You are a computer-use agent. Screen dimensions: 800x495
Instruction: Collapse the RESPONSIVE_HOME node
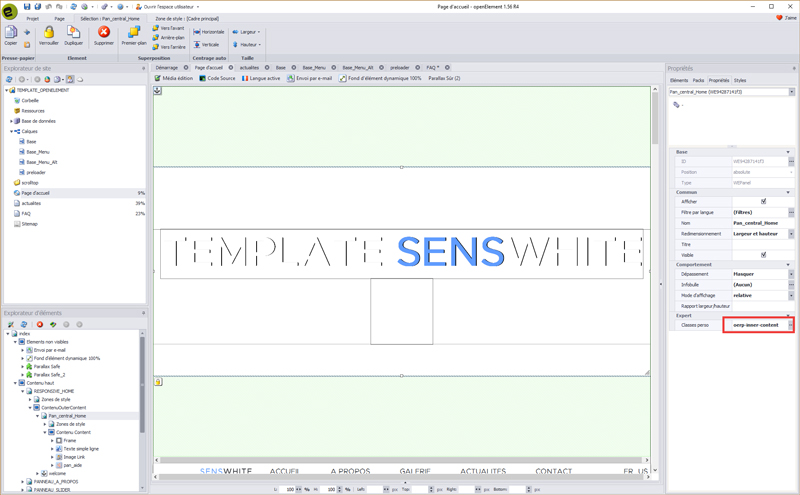22,391
